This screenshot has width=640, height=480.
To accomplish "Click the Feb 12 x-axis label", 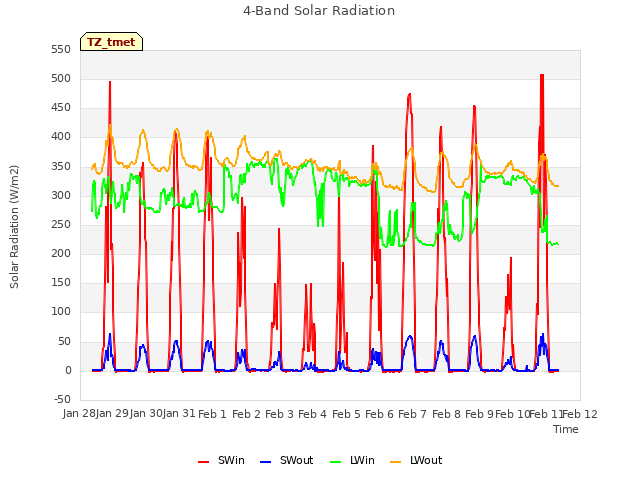I will [580, 414].
